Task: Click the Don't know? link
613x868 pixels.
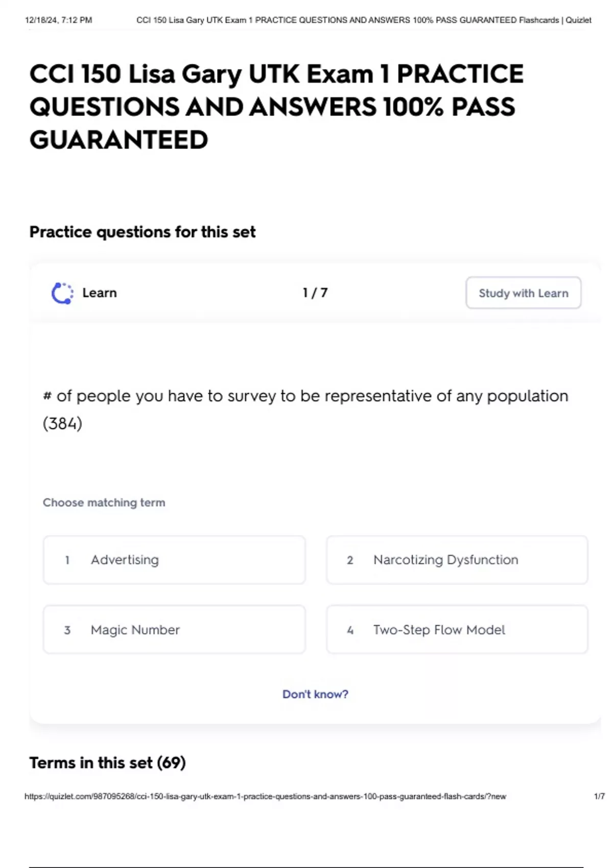Action: pos(316,694)
